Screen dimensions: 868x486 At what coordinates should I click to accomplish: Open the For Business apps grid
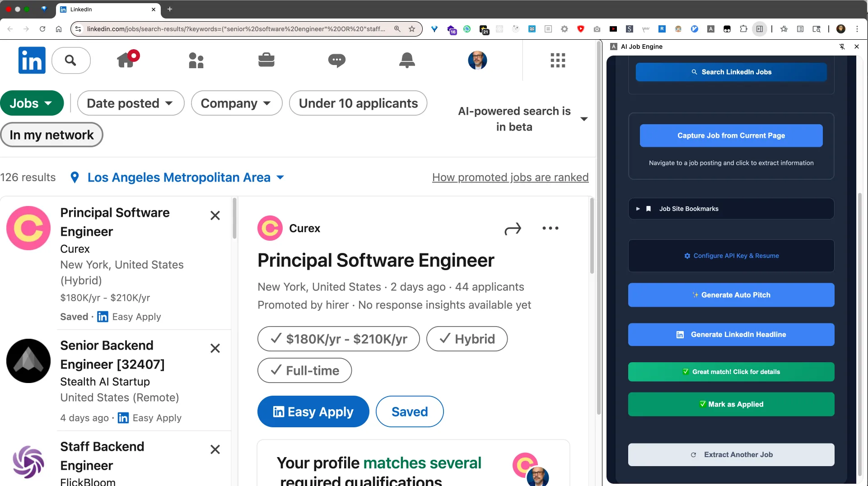point(558,60)
